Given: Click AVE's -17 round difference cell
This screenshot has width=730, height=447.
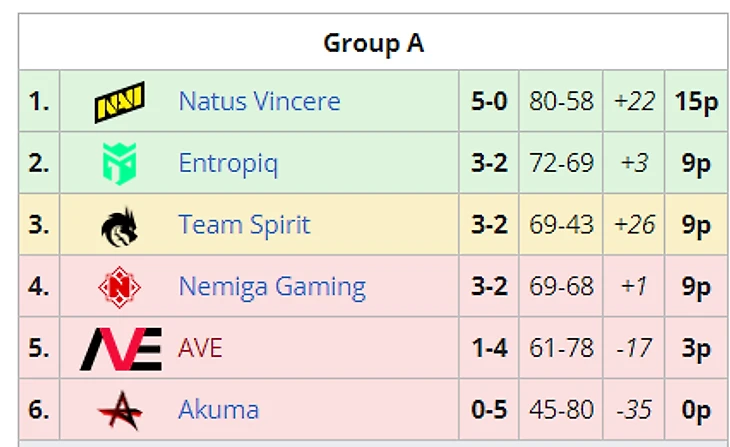Looking at the screenshot, I should point(634,349).
